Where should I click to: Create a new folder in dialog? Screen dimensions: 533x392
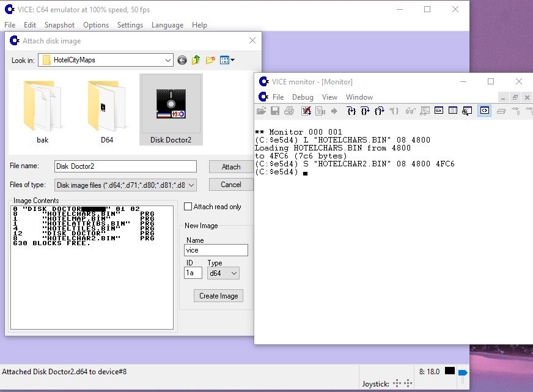click(210, 60)
